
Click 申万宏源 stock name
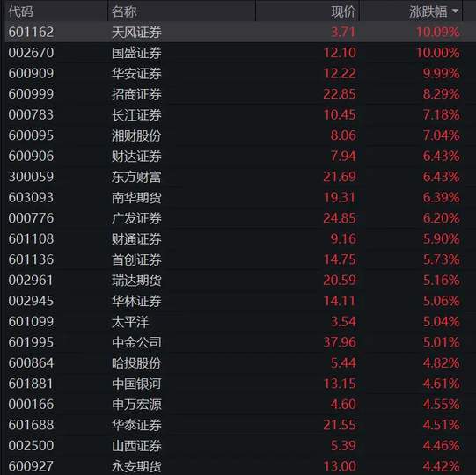pyautogui.click(x=136, y=405)
